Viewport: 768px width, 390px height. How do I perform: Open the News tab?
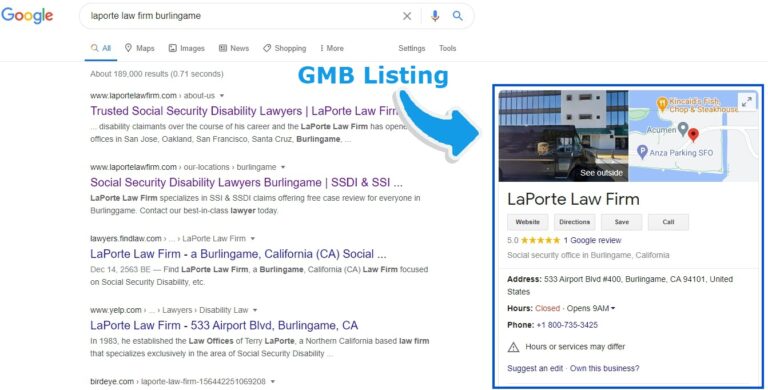point(234,48)
